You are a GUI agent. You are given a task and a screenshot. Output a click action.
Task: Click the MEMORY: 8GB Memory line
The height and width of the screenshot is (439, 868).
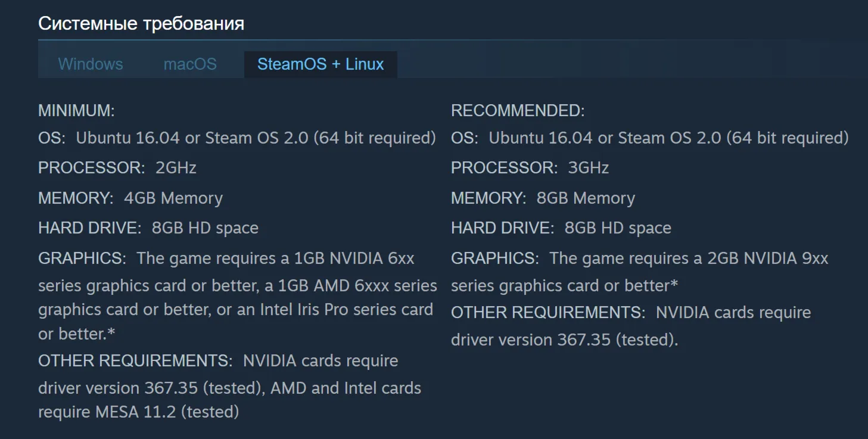click(543, 198)
